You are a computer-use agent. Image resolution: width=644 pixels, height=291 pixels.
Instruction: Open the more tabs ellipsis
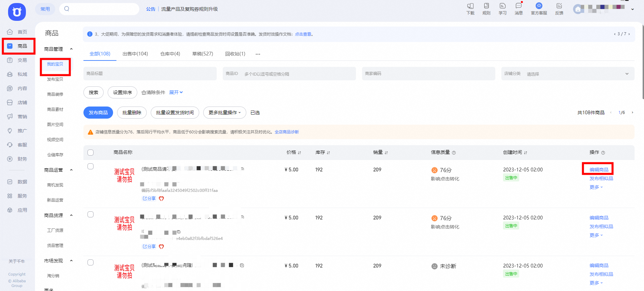258,54
